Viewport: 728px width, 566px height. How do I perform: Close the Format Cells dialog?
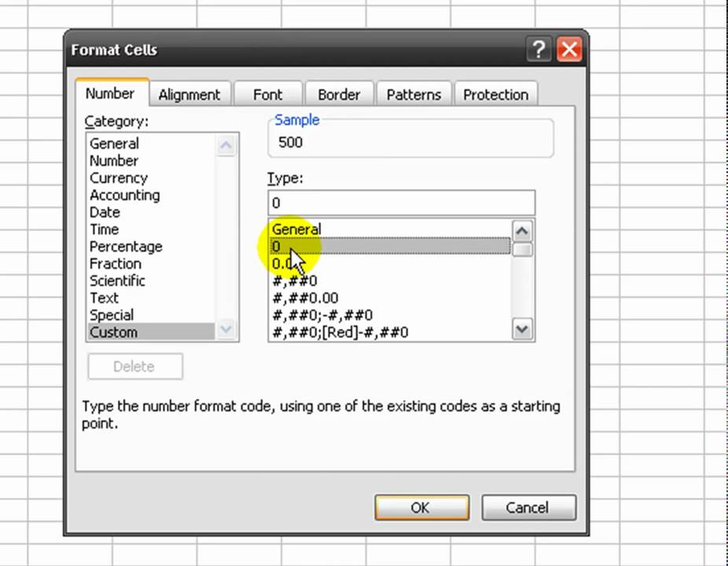[x=568, y=50]
